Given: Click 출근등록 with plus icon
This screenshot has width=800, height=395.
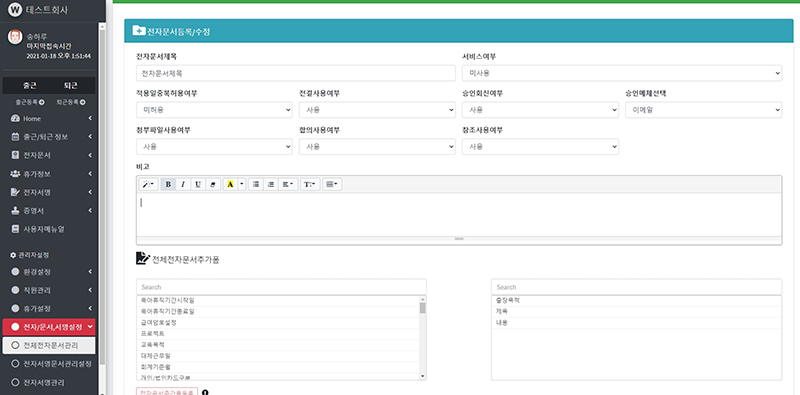Looking at the screenshot, I should pyautogui.click(x=30, y=103).
